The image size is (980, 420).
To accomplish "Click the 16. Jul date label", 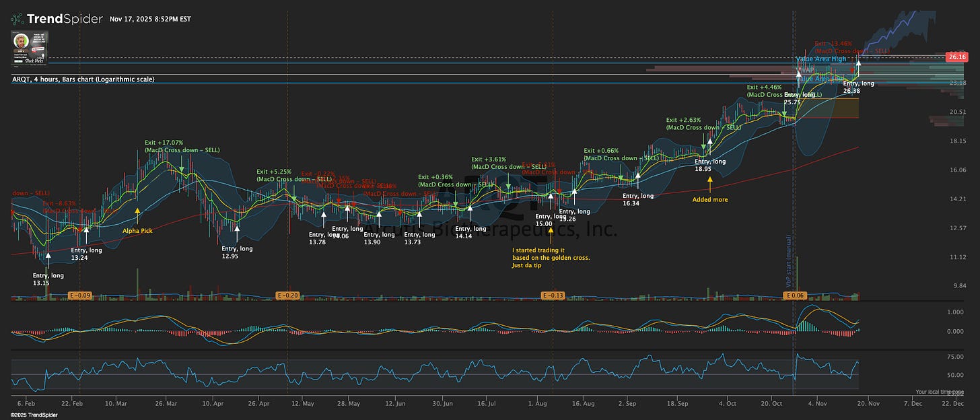I will pyautogui.click(x=486, y=403).
